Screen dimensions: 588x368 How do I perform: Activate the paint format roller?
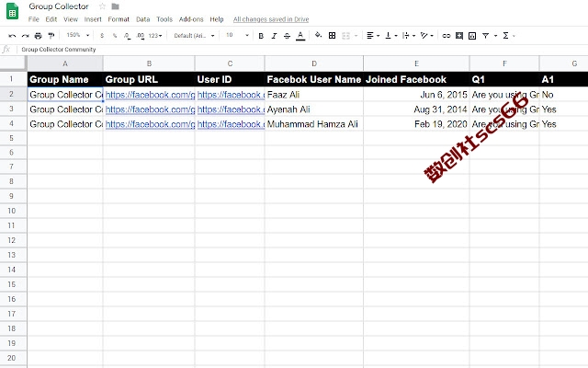(x=51, y=36)
